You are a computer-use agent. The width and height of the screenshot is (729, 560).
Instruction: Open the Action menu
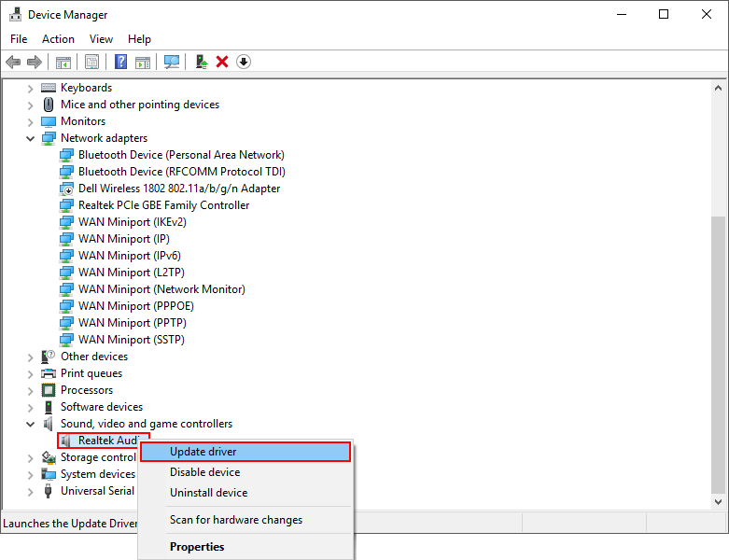point(58,39)
